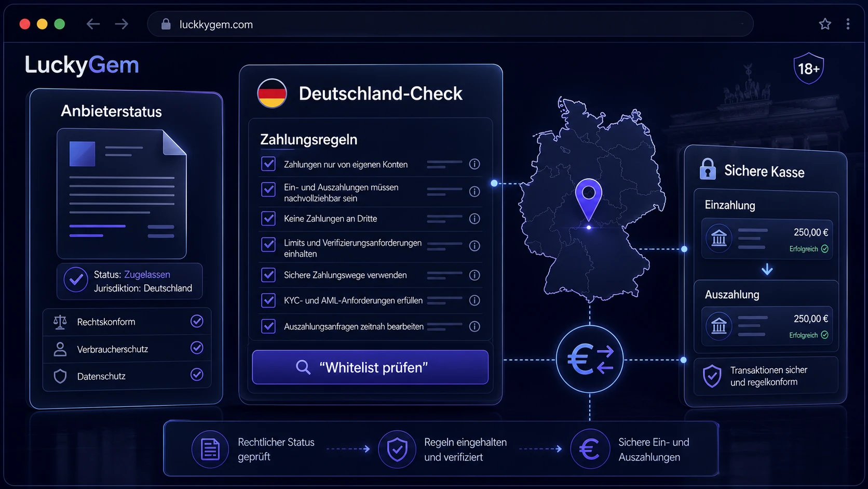Toggle checkbox Ein- und Auszahlungen nachvollziehbar

(268, 189)
